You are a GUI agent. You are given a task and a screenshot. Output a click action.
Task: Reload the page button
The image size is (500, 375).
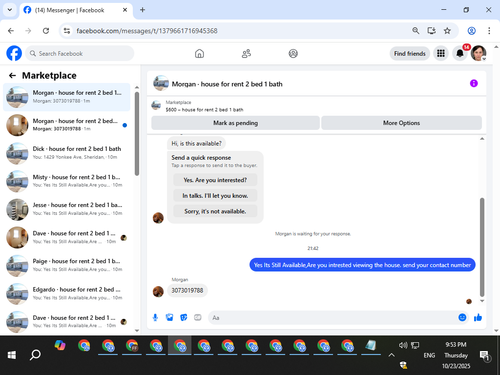[46, 31]
